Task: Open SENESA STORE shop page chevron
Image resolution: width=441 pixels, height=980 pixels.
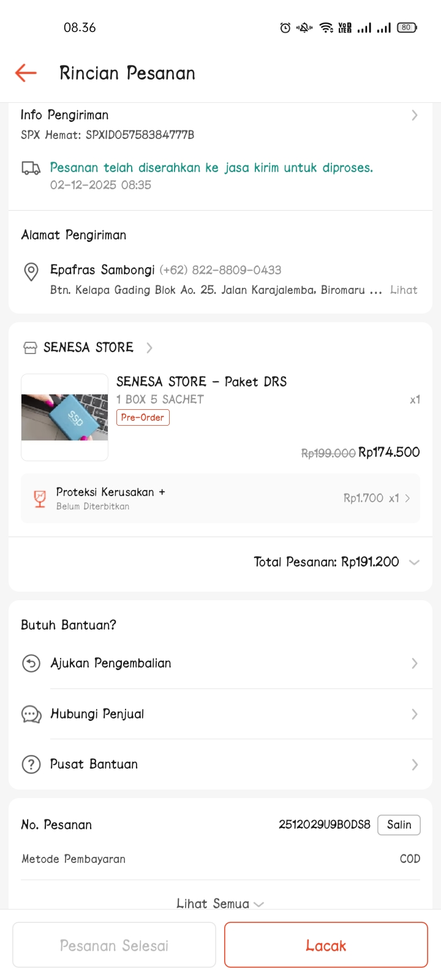Action: point(149,348)
